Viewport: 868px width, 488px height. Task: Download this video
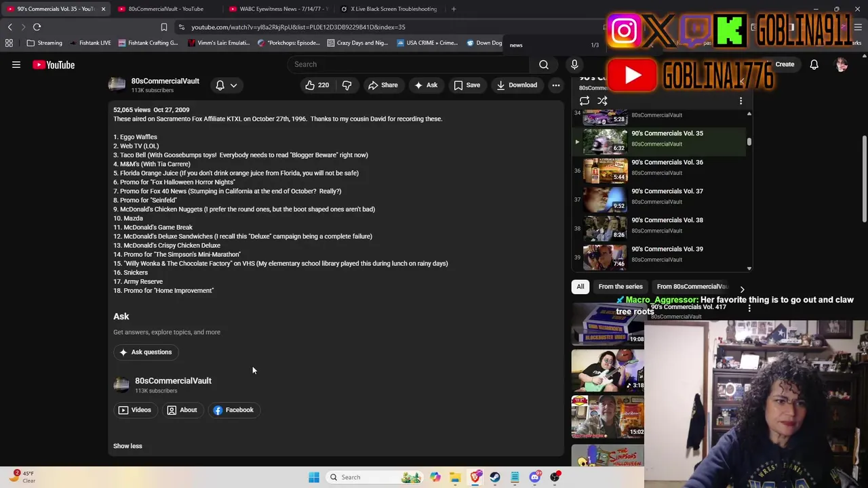point(517,85)
